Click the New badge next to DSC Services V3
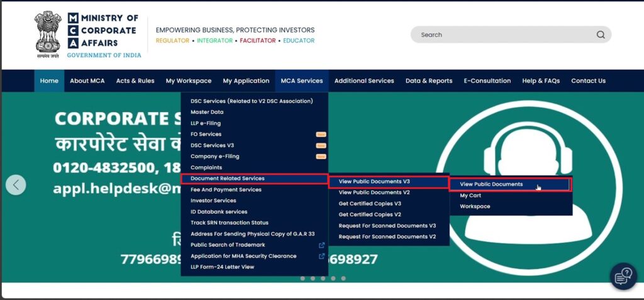Image resolution: width=644 pixels, height=300 pixels. [321, 145]
